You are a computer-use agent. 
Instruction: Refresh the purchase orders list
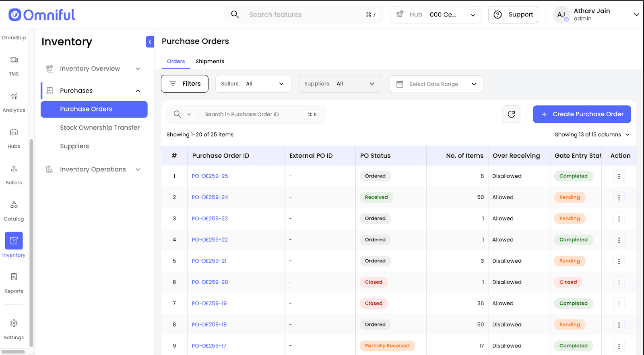click(511, 114)
